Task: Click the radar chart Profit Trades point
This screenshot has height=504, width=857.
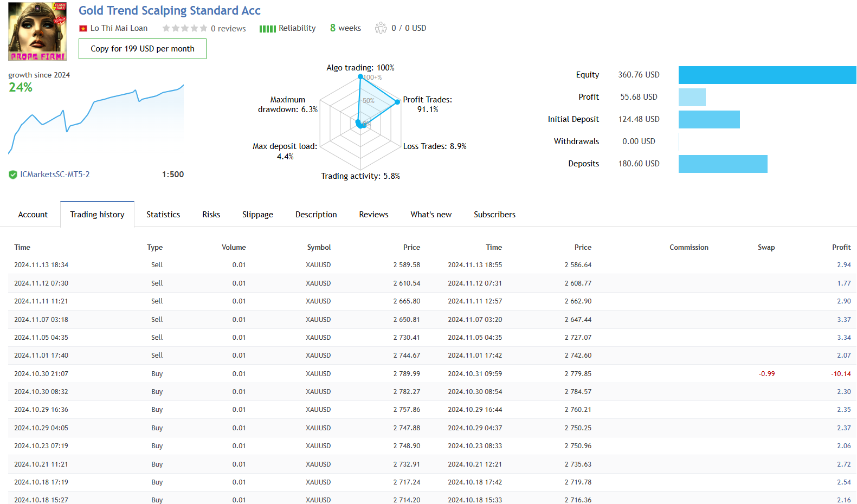Action: 397,102
